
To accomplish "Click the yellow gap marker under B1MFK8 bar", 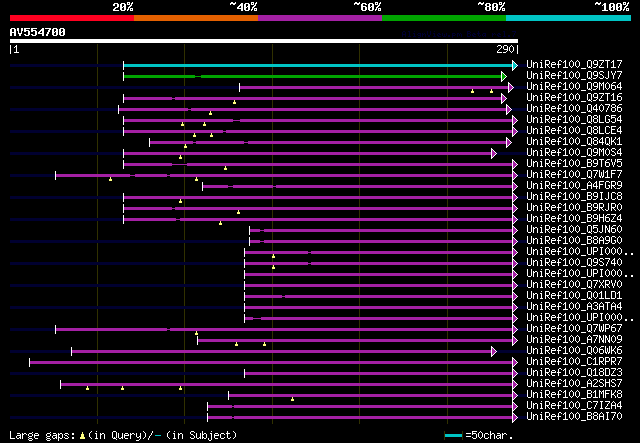I will pos(292,399).
